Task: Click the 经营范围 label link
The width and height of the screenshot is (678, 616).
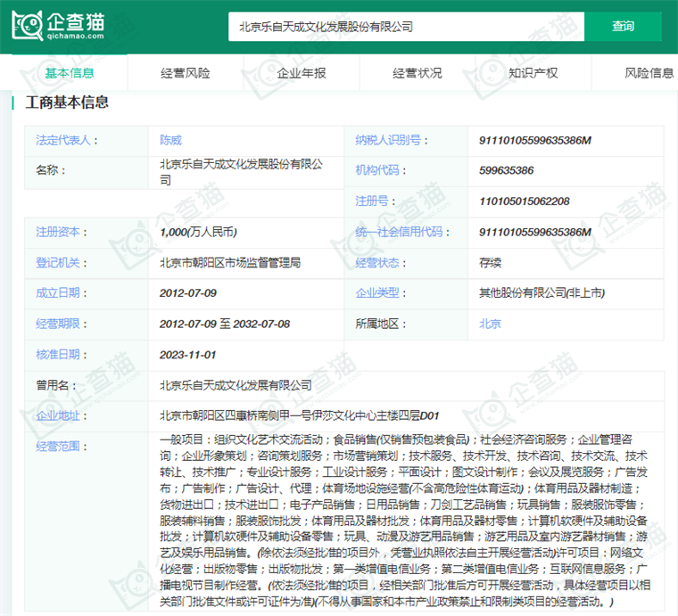Action: click(x=58, y=447)
